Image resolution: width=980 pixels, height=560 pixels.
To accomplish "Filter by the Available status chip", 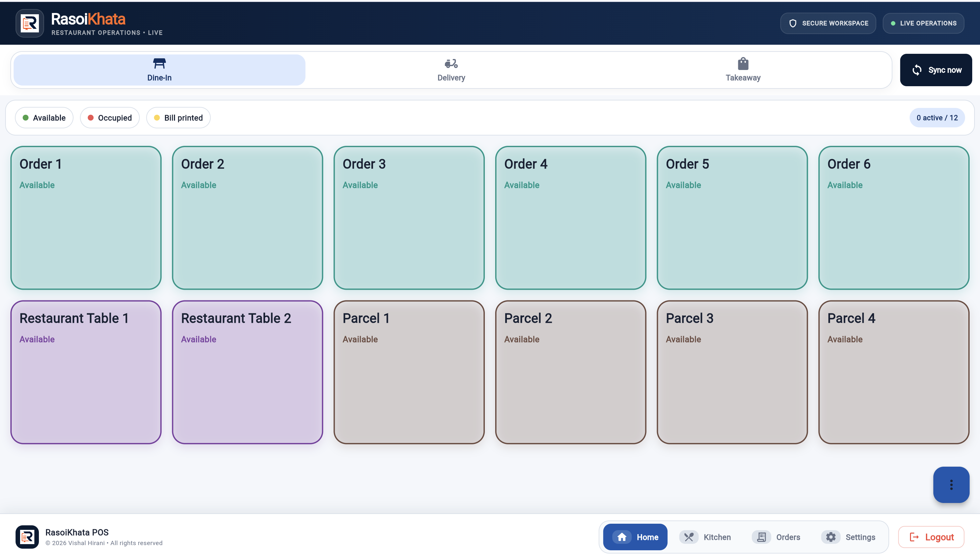I will tap(44, 118).
